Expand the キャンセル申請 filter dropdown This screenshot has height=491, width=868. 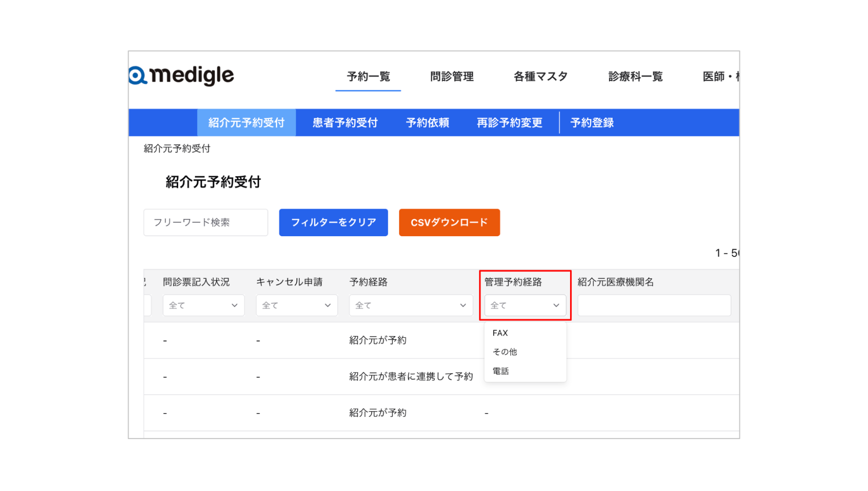pos(297,305)
